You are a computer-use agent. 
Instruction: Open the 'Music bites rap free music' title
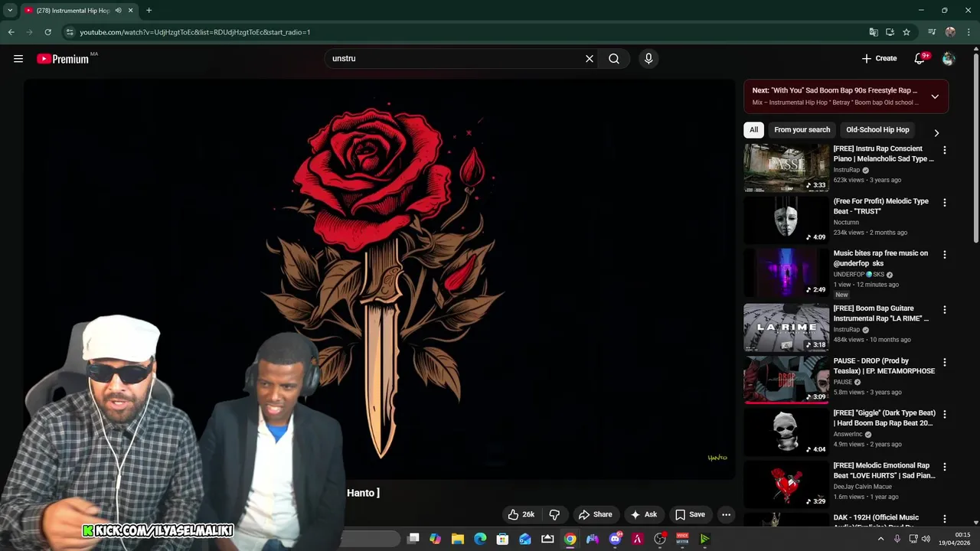(x=880, y=258)
